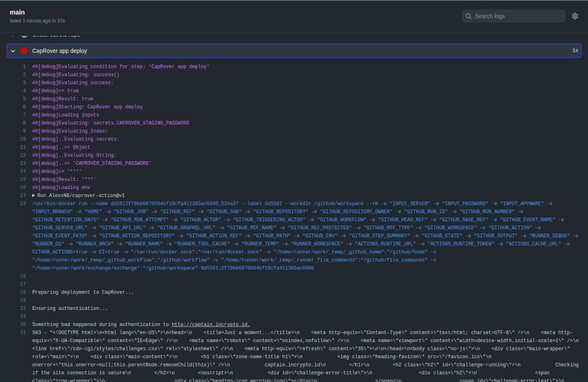Click log line number 8

tap(24, 123)
